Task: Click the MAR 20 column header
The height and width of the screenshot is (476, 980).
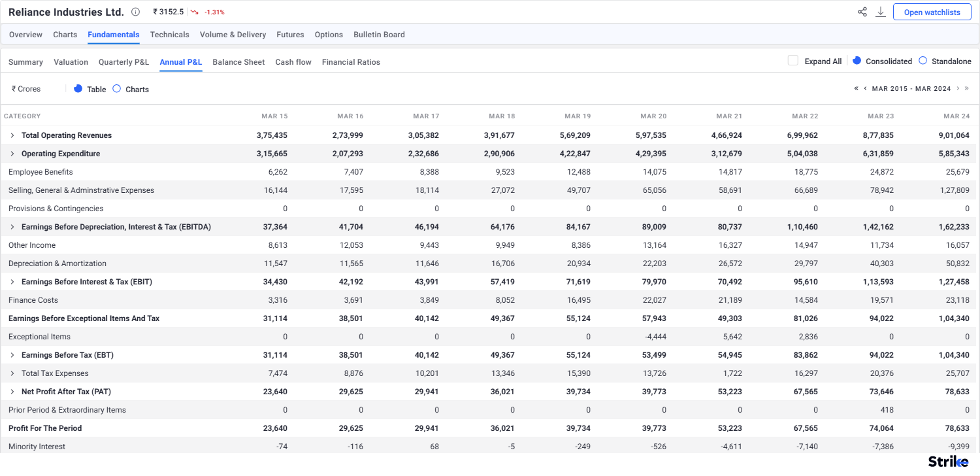Action: [653, 116]
